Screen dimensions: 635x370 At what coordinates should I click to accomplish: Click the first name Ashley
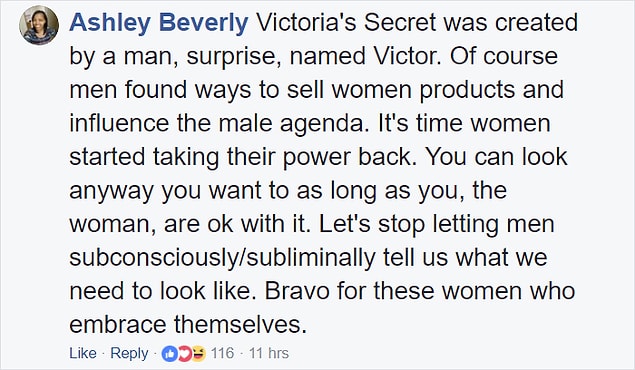pyautogui.click(x=110, y=23)
